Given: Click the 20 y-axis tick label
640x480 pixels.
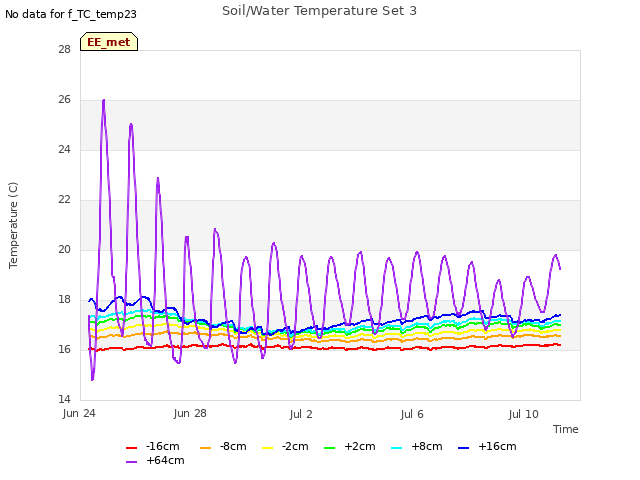Looking at the screenshot, I should (x=64, y=250).
